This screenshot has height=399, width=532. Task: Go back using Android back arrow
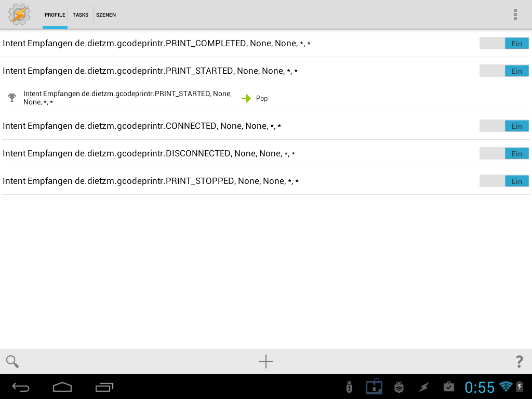(21, 387)
